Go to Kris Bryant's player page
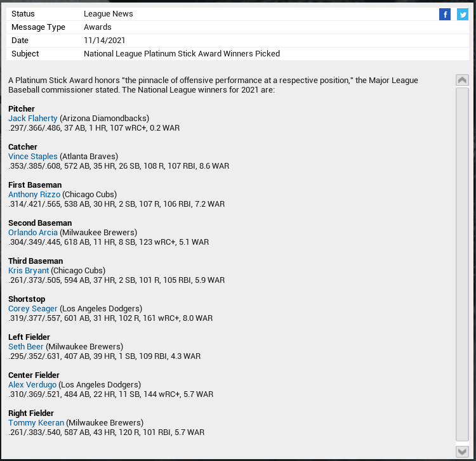This screenshot has height=461, width=476. 29,271
